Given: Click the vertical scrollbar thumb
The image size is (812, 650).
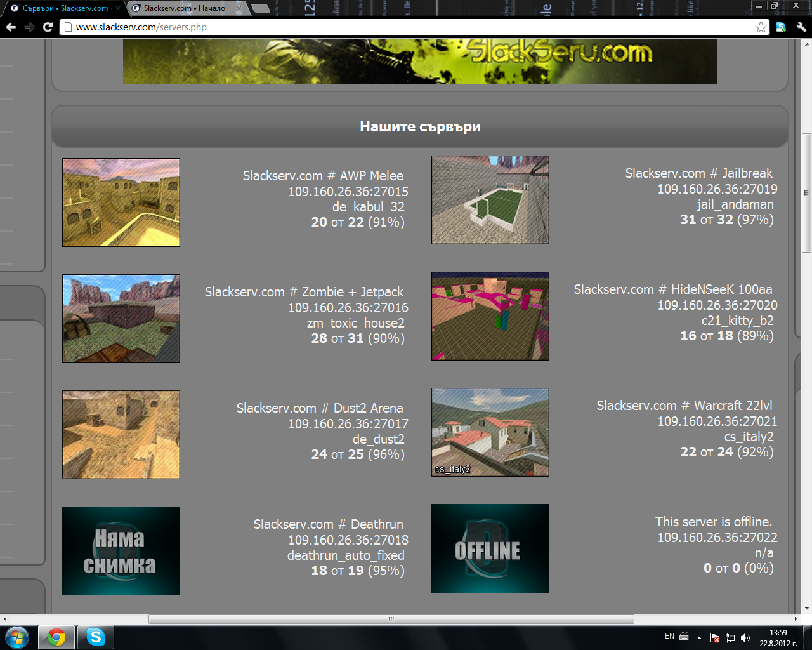Looking at the screenshot, I should (x=806, y=193).
